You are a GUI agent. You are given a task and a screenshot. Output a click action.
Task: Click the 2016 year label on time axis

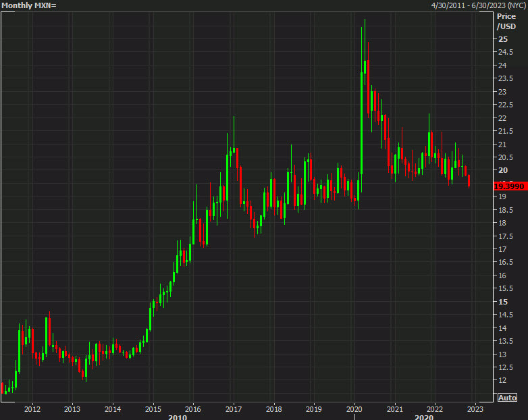point(193,409)
